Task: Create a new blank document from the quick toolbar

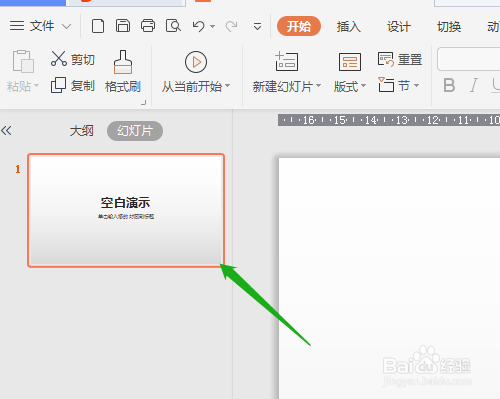Action: click(98, 26)
